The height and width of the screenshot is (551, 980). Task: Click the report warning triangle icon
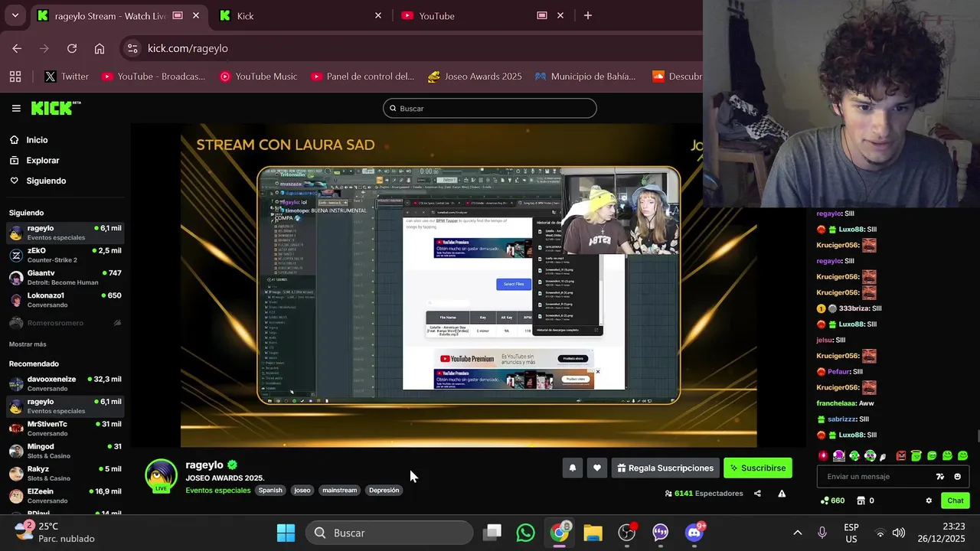click(782, 494)
